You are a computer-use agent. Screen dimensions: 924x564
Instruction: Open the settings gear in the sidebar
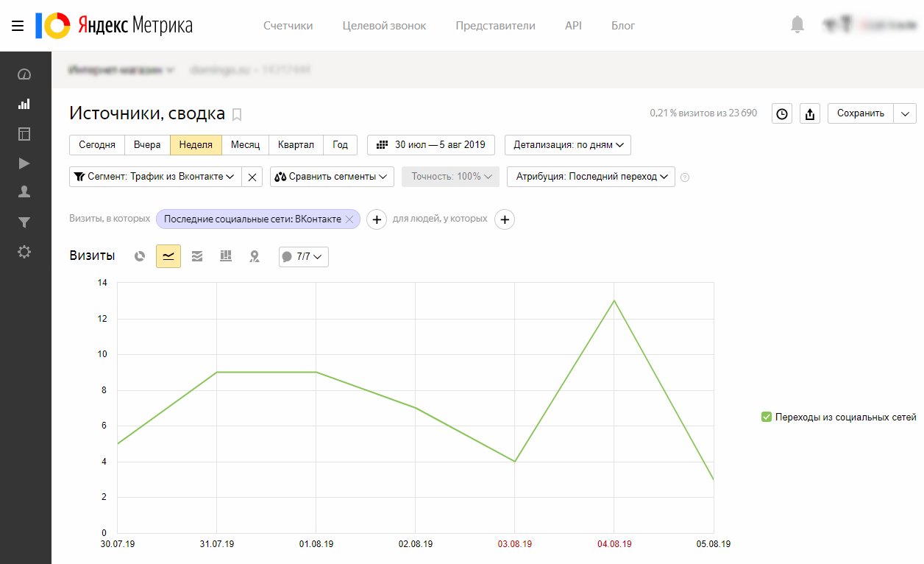[24, 252]
